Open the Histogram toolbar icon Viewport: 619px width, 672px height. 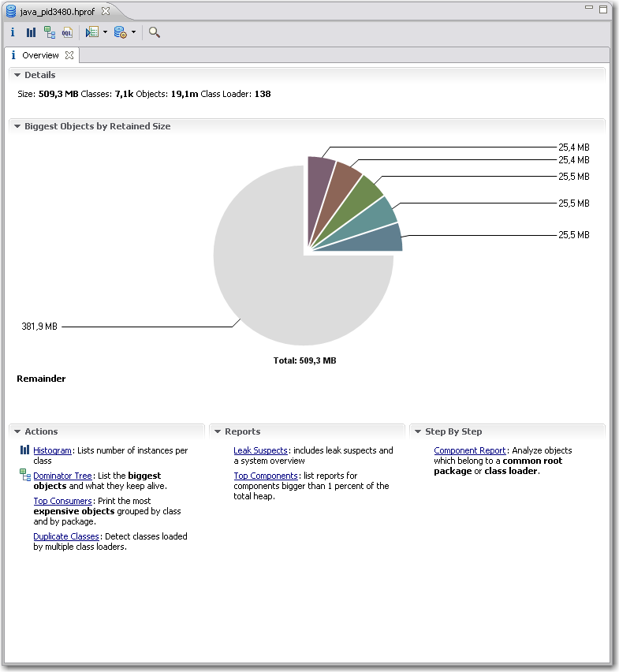pyautogui.click(x=31, y=32)
